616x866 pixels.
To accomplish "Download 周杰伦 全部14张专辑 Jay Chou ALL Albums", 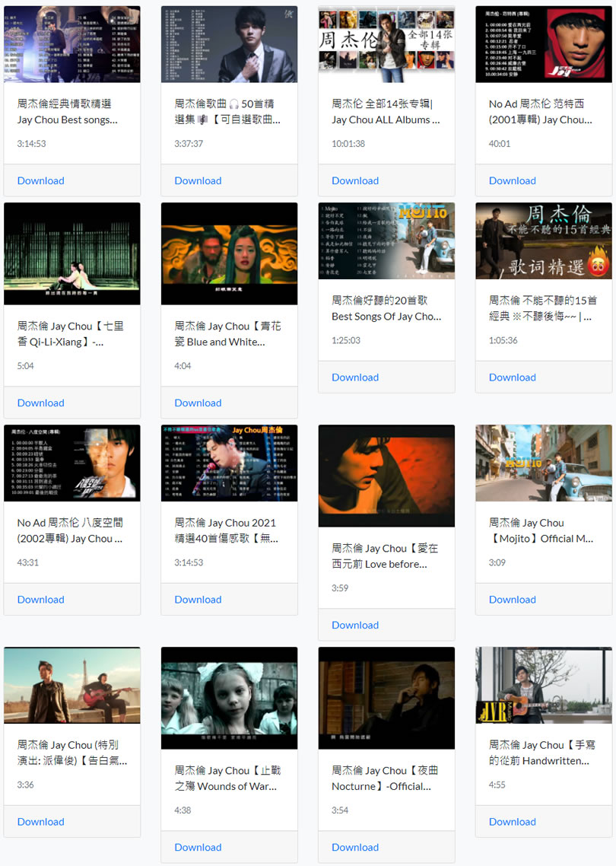I will (x=355, y=180).
